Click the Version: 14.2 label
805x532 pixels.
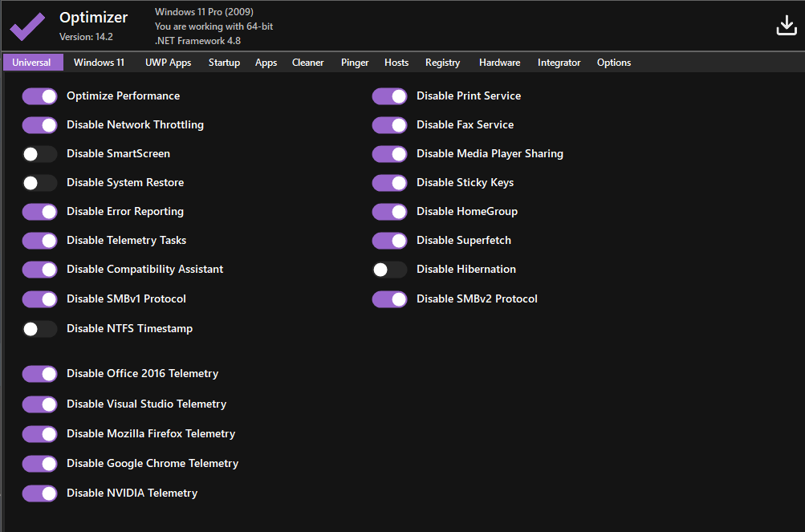pyautogui.click(x=86, y=37)
